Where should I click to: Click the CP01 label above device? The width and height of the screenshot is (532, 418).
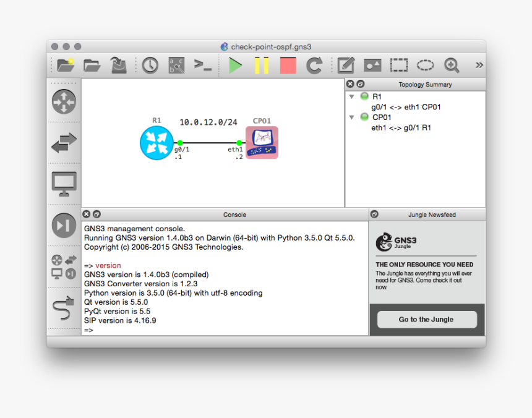(x=262, y=121)
